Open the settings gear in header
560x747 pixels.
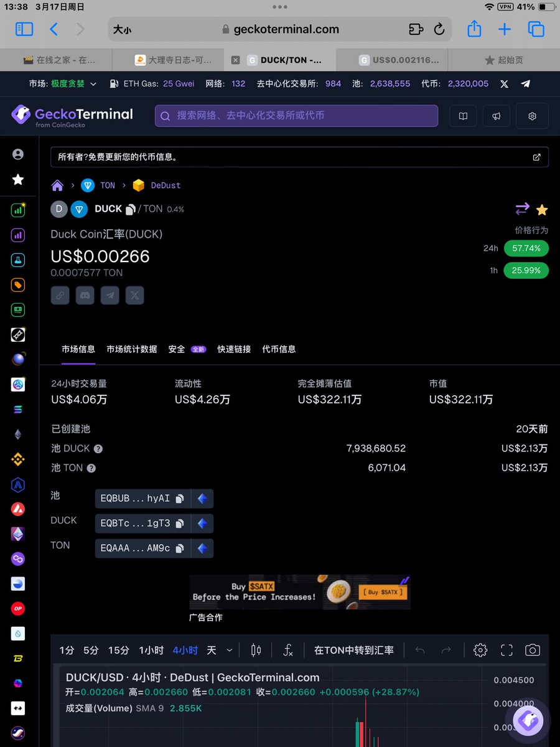coord(532,116)
